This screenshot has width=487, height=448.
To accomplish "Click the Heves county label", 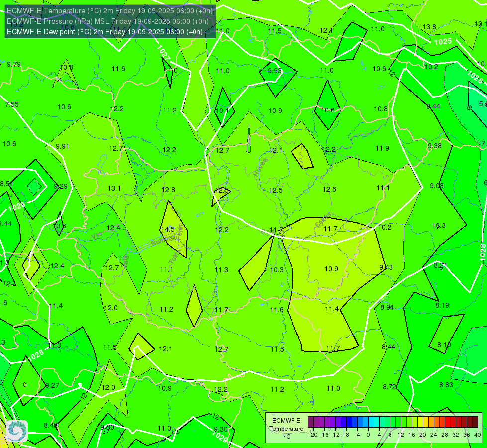I will (260, 167).
